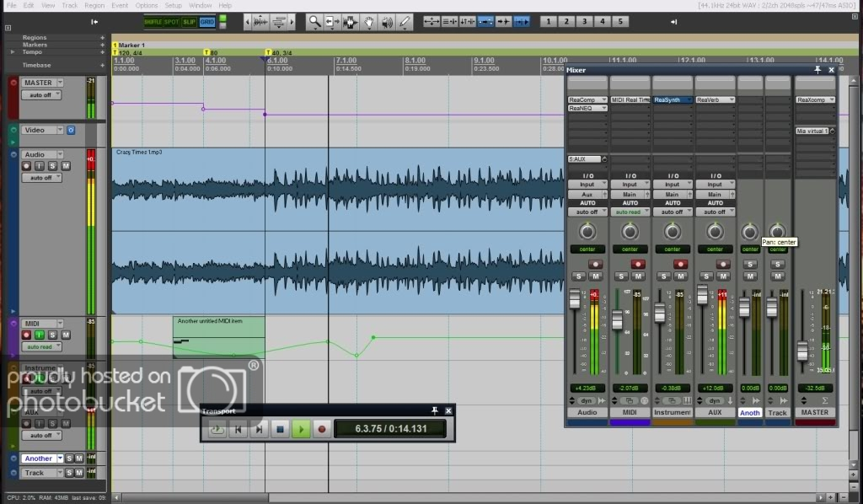The image size is (863, 504).
Task: Mute the Audio track in track panel
Action: click(x=66, y=166)
